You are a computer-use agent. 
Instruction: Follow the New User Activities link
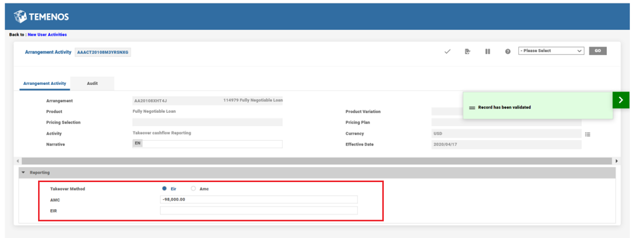tap(47, 35)
